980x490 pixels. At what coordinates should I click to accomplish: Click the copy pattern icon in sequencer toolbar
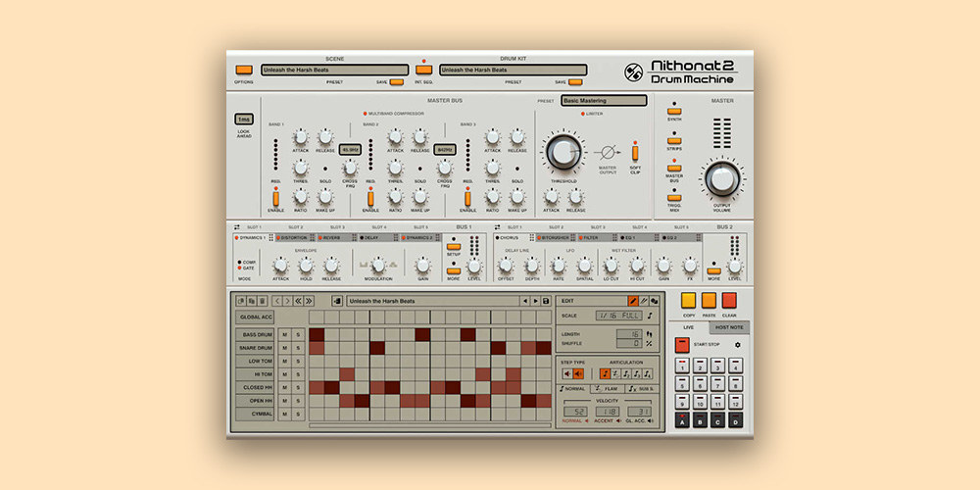pyautogui.click(x=241, y=301)
